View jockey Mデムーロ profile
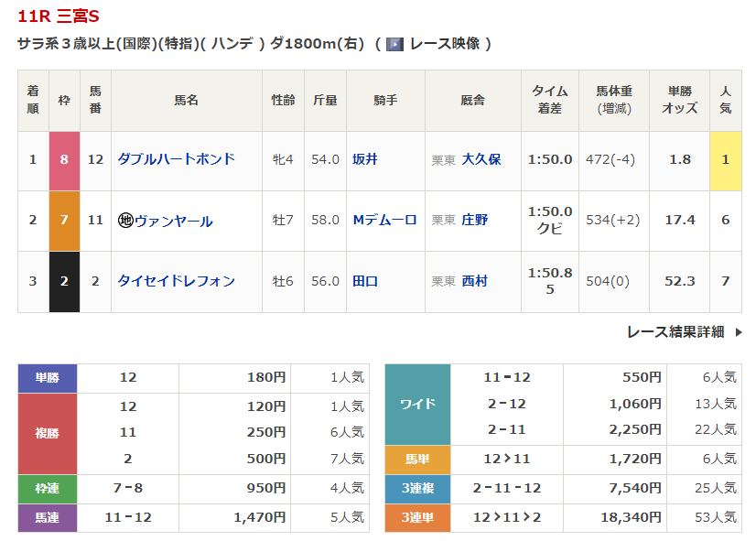Viewport: 756px width, 541px height. point(384,221)
